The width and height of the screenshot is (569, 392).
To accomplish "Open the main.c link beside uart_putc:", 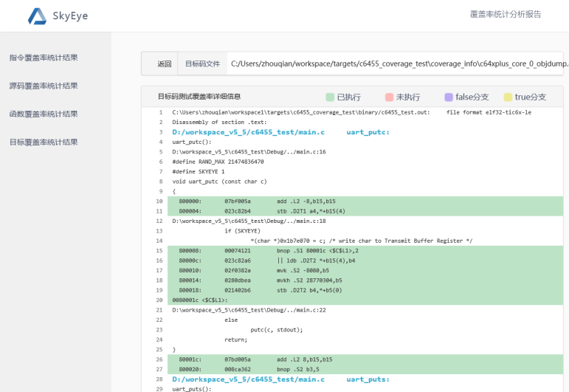I will pyautogui.click(x=248, y=132).
